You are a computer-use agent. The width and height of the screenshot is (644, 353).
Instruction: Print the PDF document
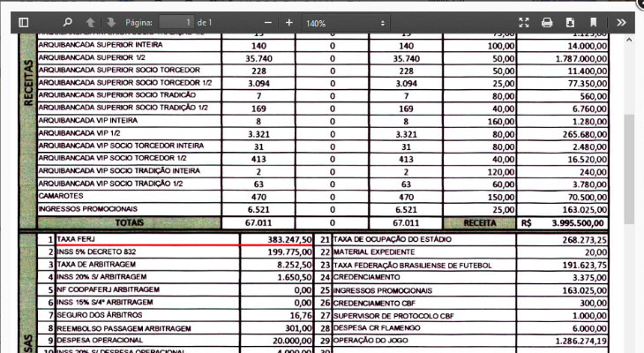547,21
